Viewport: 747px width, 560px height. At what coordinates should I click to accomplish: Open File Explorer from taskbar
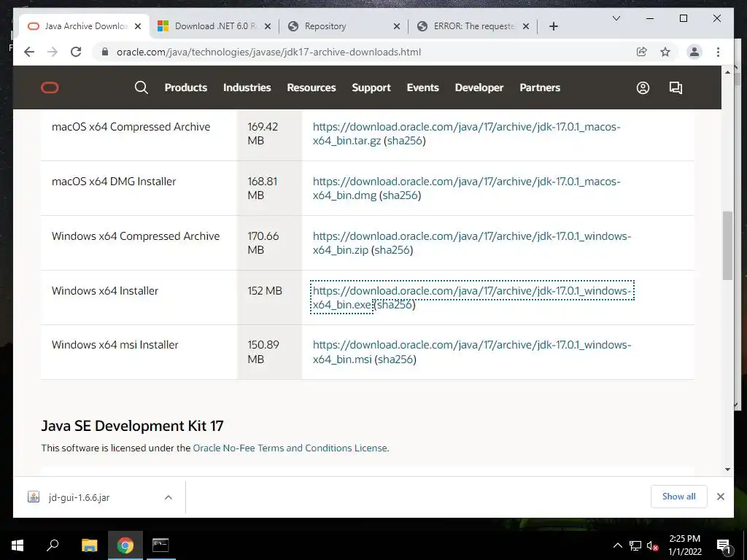[89, 545]
